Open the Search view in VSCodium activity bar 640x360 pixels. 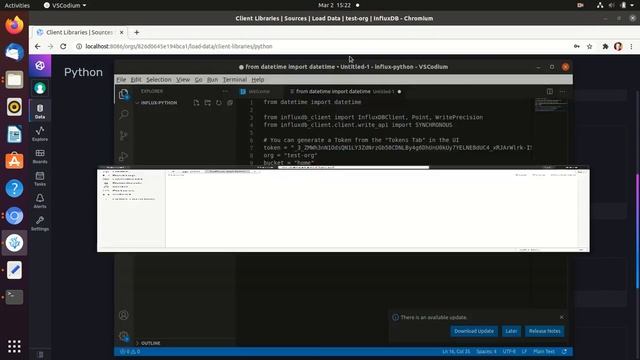pos(124,114)
